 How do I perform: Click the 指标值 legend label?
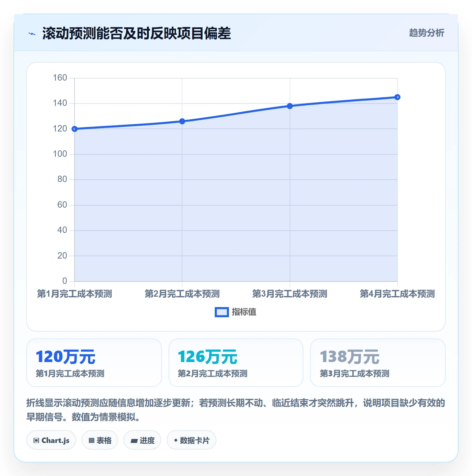(244, 312)
